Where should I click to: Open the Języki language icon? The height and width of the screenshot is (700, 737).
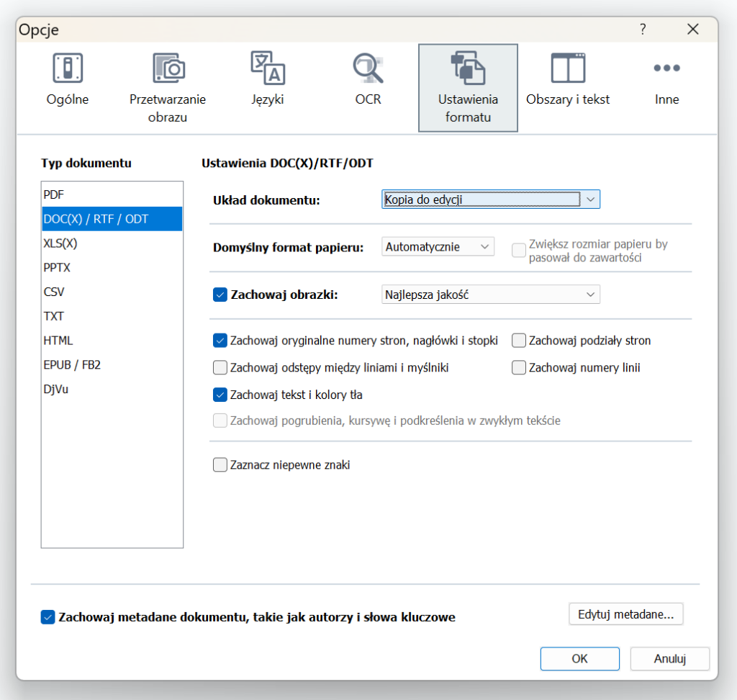(268, 68)
